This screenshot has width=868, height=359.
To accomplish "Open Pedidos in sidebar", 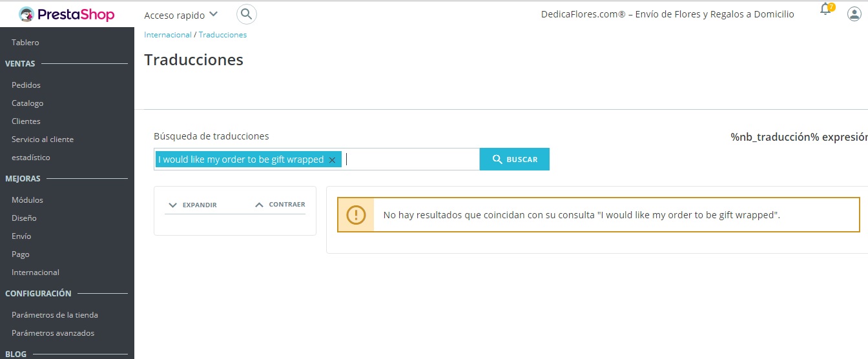I will click(x=26, y=85).
